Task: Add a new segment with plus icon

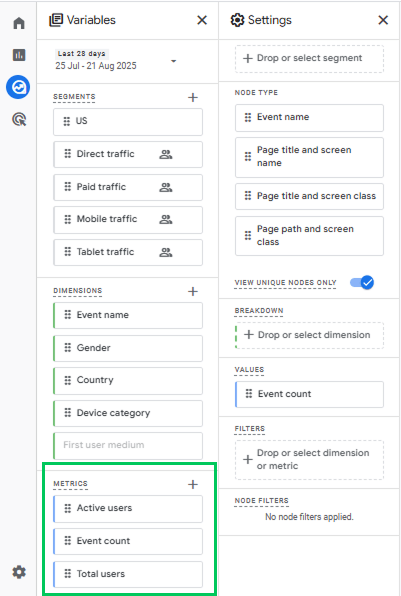Action: coord(193,97)
